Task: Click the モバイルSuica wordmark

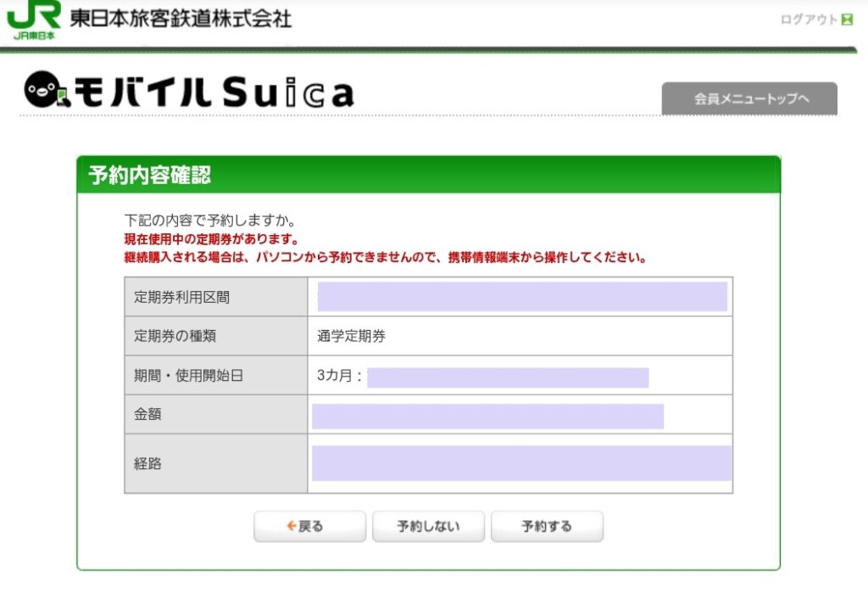Action: pos(214,92)
